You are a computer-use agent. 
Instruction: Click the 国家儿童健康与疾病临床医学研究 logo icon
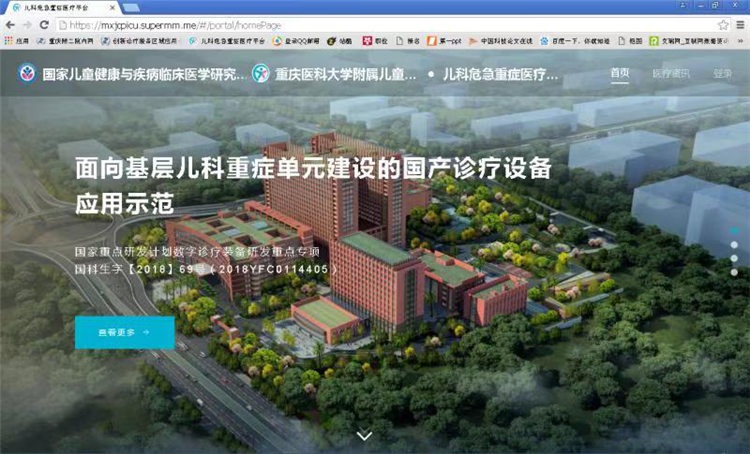pos(27,74)
